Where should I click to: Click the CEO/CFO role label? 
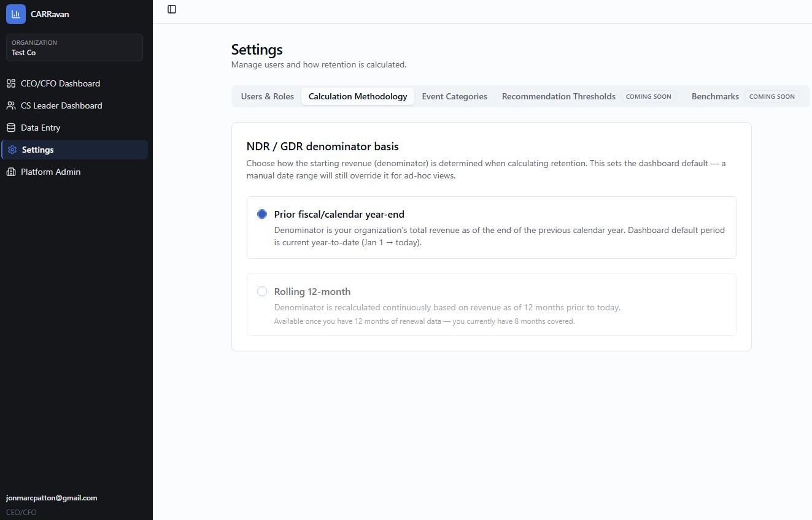pyautogui.click(x=21, y=512)
